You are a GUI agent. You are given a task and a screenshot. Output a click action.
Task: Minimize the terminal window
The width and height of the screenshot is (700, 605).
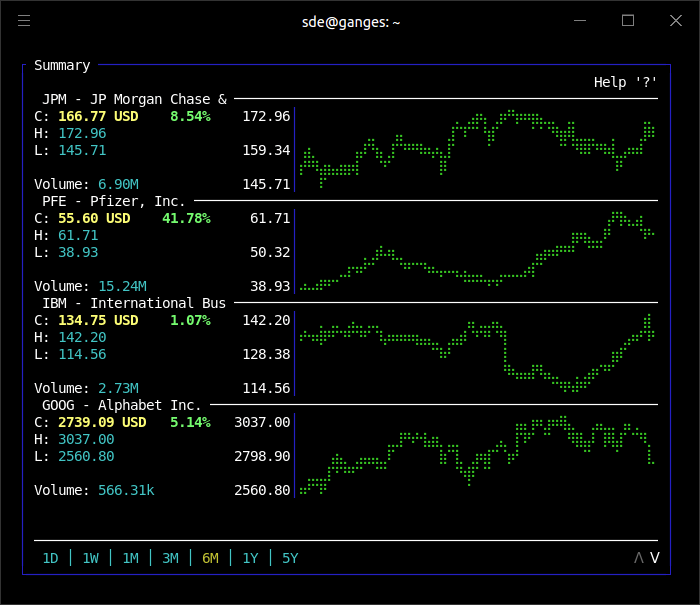580,21
